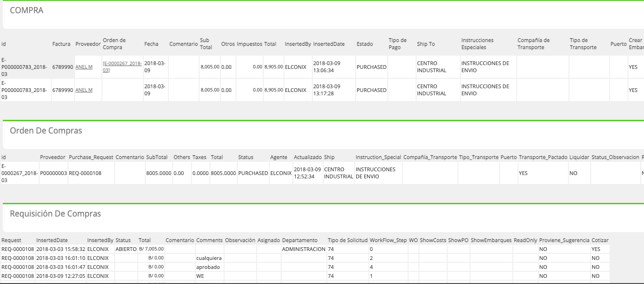Select the Cotizar column header
Image resolution: width=644 pixels, height=284 pixels.
coord(600,240)
